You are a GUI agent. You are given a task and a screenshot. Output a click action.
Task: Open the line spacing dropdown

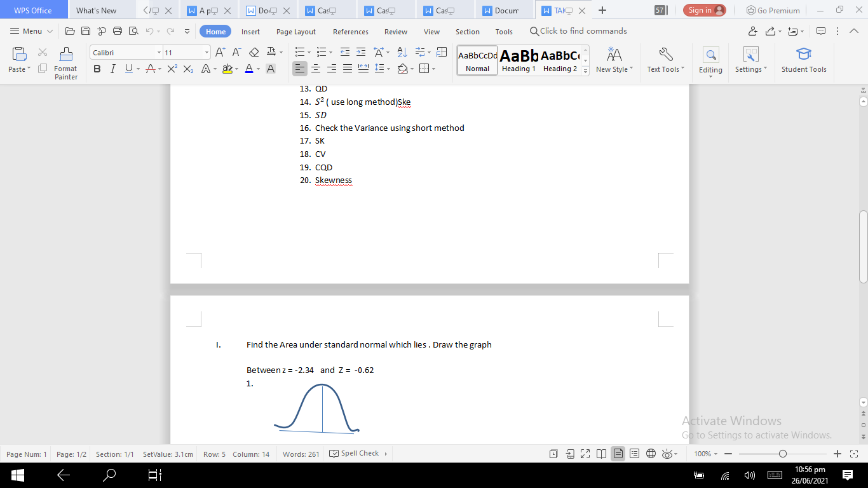(x=382, y=69)
